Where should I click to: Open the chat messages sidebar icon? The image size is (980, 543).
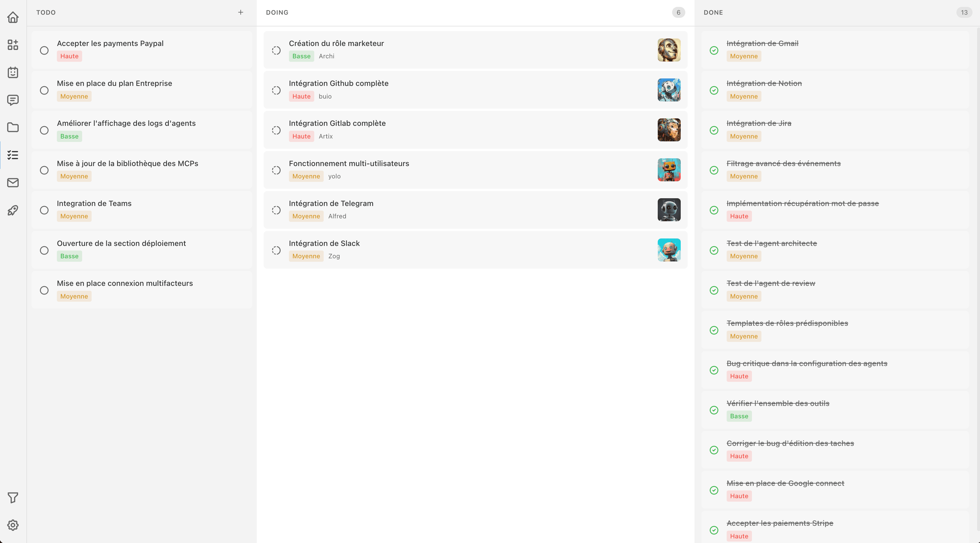click(x=13, y=100)
